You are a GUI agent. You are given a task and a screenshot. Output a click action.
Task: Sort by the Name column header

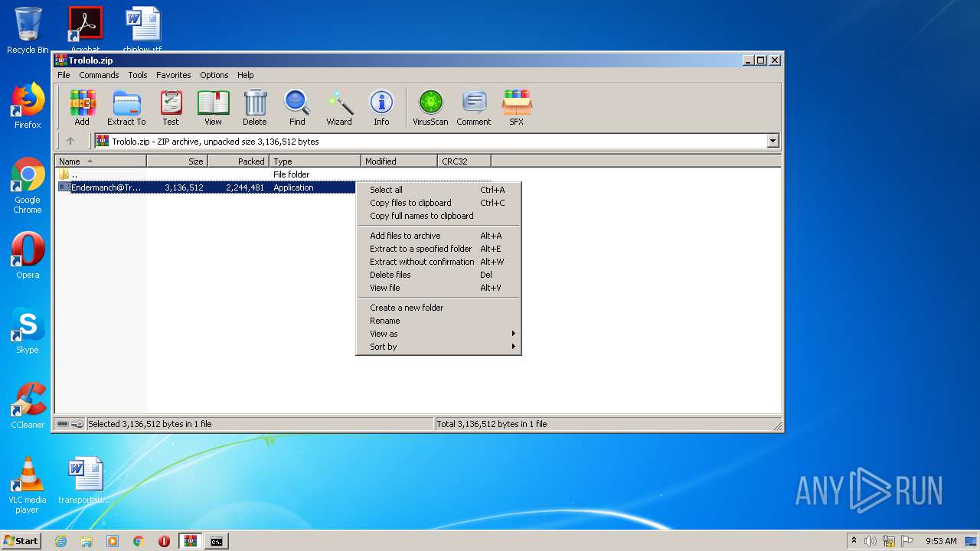[100, 161]
